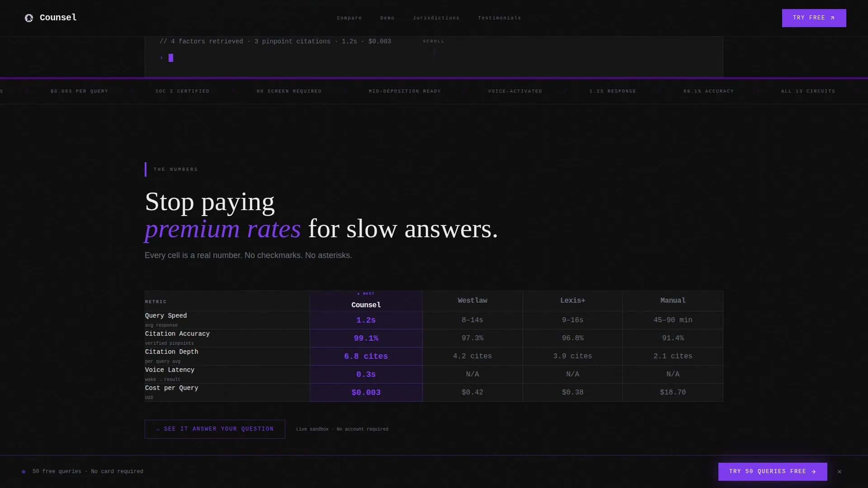Image resolution: width=868 pixels, height=488 pixels.
Task: Go to the Compare nav item
Action: pos(349,18)
